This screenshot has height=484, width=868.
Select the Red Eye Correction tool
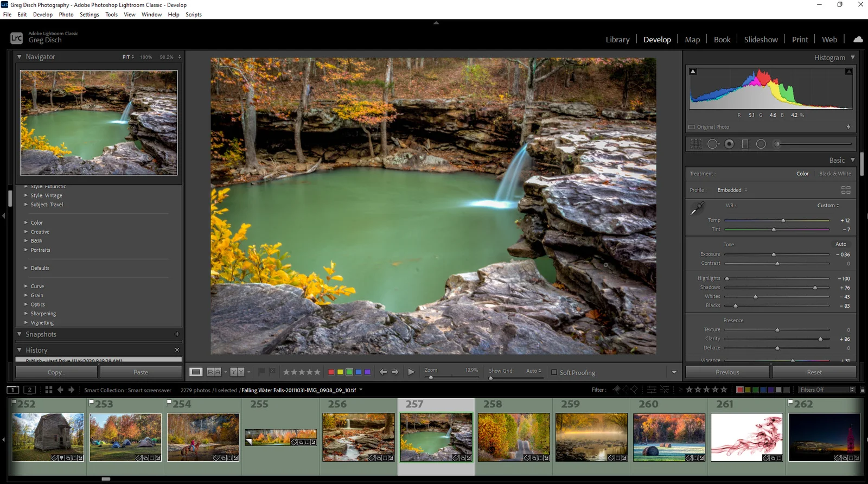[x=729, y=144]
